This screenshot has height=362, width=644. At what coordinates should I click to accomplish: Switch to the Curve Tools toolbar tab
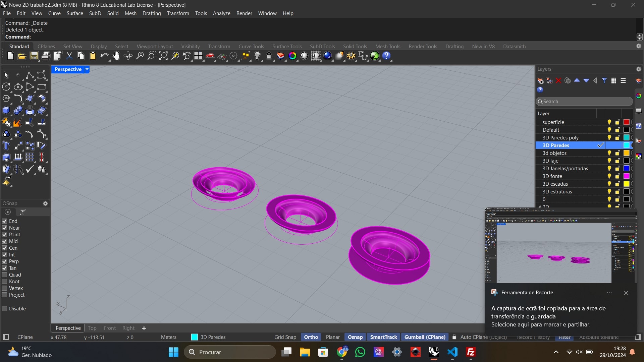[251, 47]
